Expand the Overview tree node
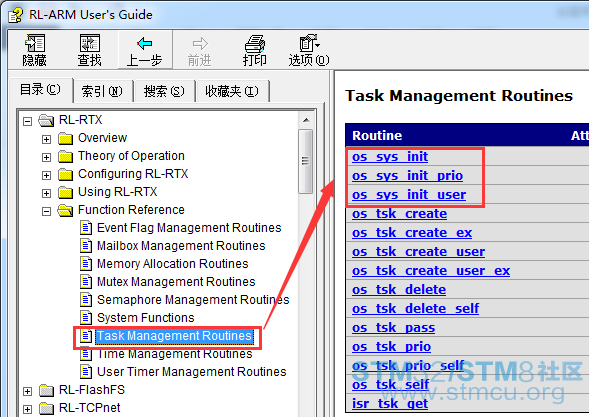 pyautogui.click(x=46, y=139)
